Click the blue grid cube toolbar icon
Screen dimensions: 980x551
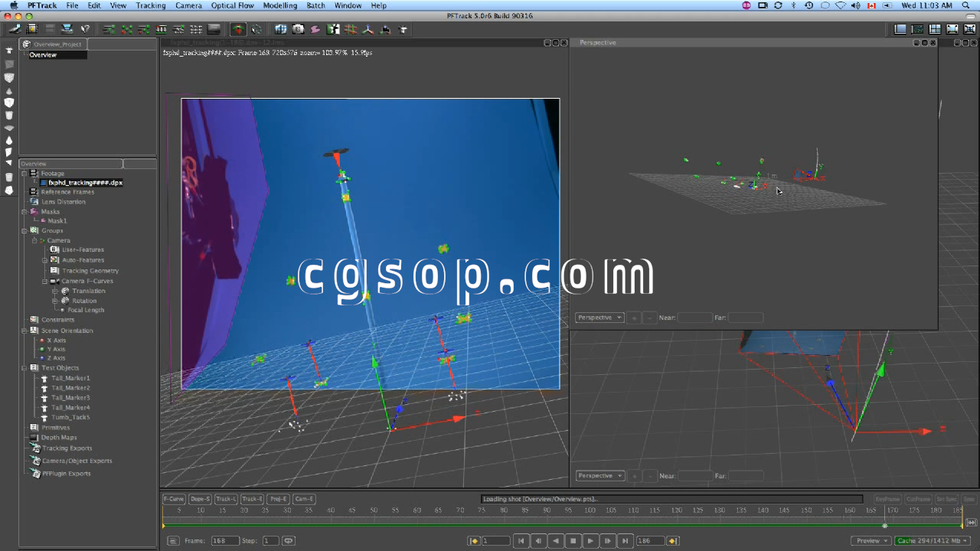pyautogui.click(x=281, y=29)
